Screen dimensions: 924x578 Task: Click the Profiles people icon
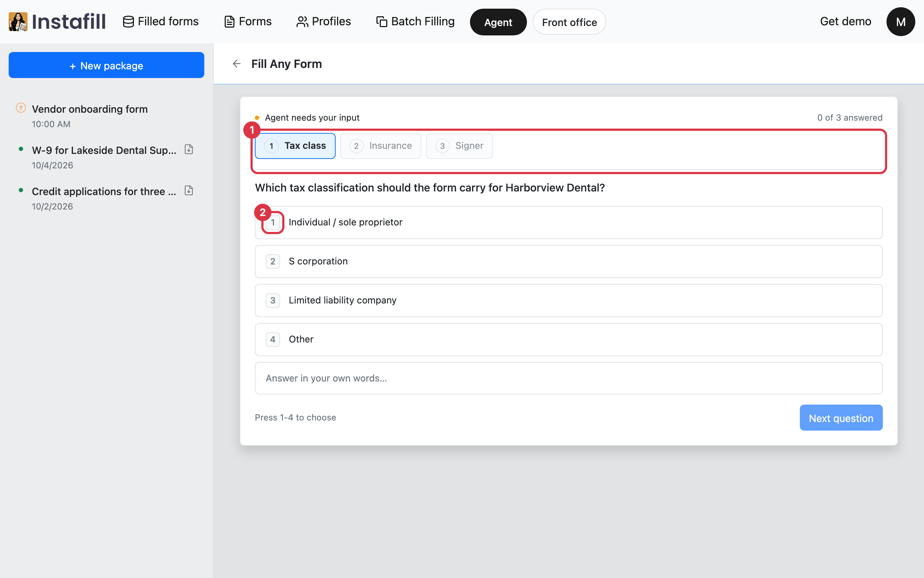pos(302,22)
